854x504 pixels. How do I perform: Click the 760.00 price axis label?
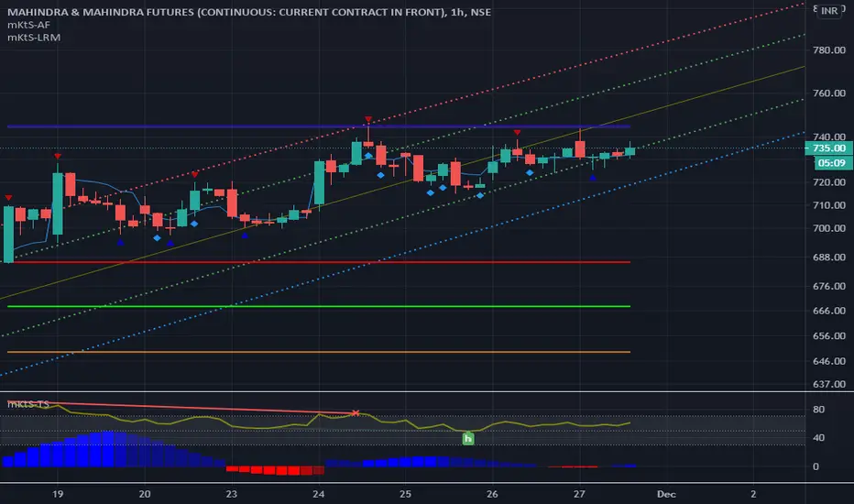(829, 93)
